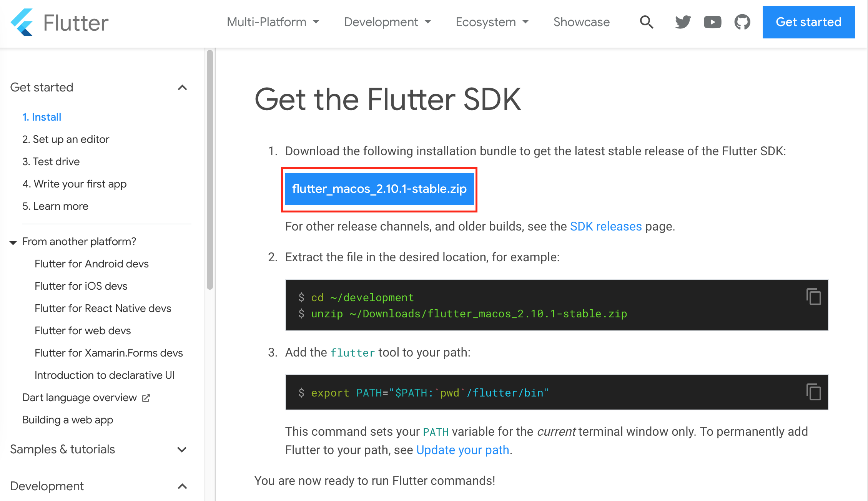The width and height of the screenshot is (868, 501).
Task: Expand the Samples & tutorials section
Action: click(x=182, y=450)
